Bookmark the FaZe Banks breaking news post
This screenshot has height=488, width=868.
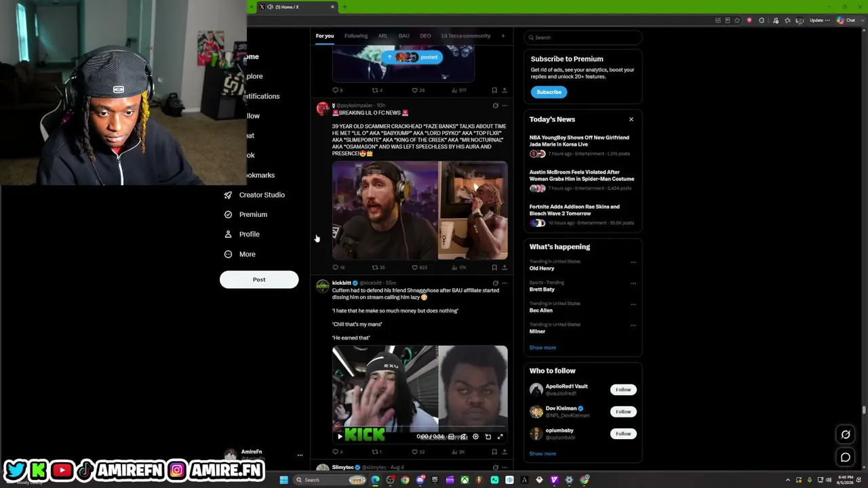[x=494, y=268]
